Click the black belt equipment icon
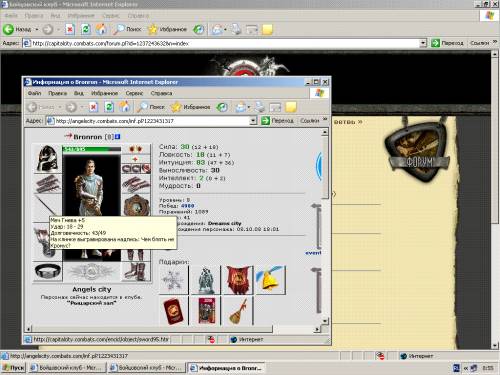The width and height of the screenshot is (500, 375). (48, 271)
